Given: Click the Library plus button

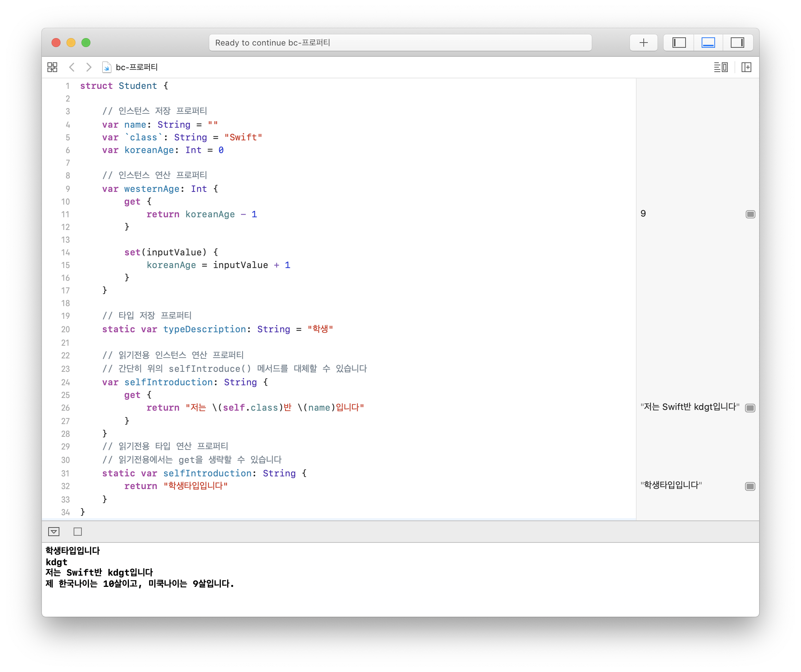Looking at the screenshot, I should click(x=643, y=43).
